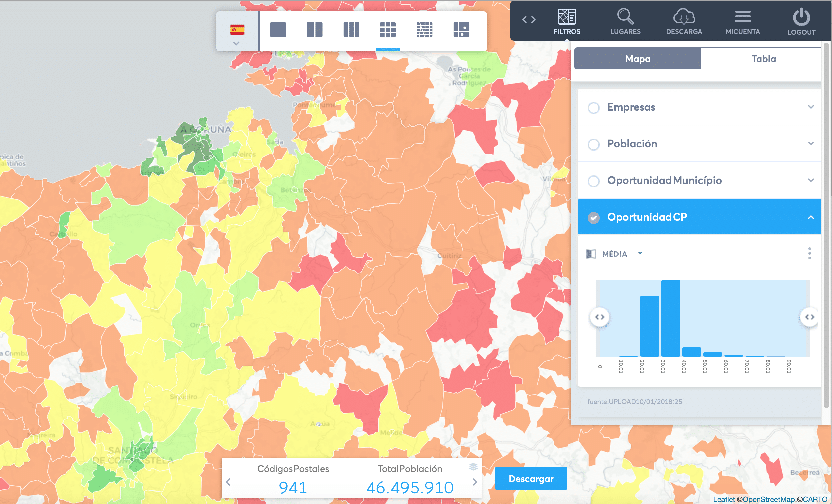The width and height of the screenshot is (832, 504).
Task: Grab the left histogram range handle
Action: click(600, 317)
